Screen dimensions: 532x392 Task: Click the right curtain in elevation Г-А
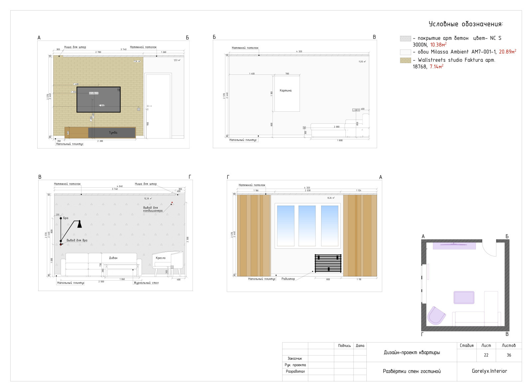coord(360,236)
